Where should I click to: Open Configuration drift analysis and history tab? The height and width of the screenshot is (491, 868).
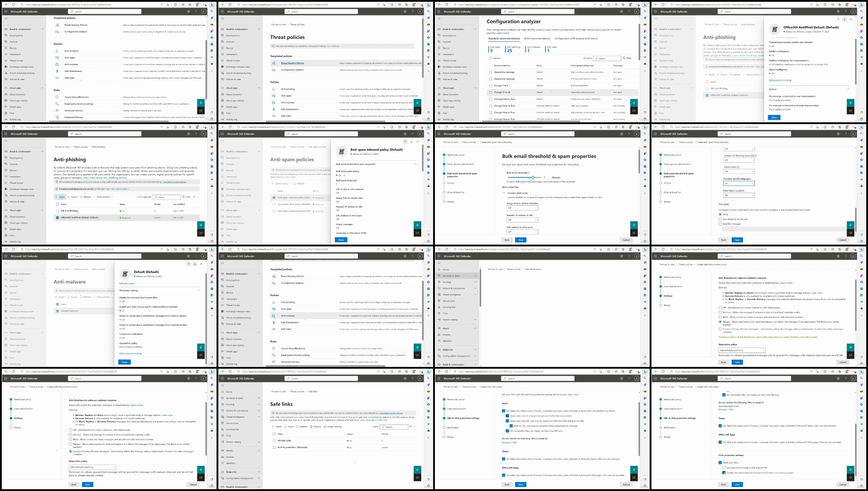pyautogui.click(x=576, y=39)
